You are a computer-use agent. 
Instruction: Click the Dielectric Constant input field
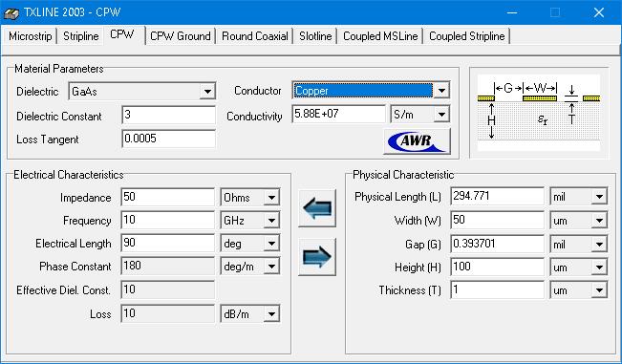[168, 115]
